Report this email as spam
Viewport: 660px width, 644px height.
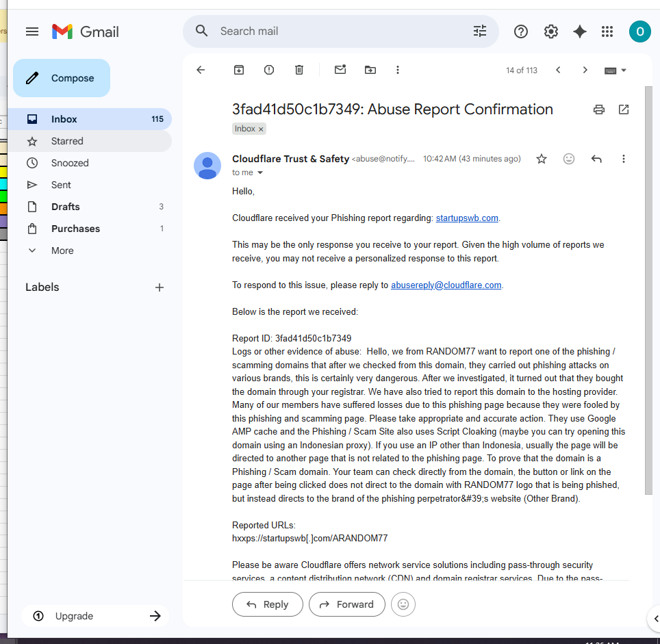269,70
